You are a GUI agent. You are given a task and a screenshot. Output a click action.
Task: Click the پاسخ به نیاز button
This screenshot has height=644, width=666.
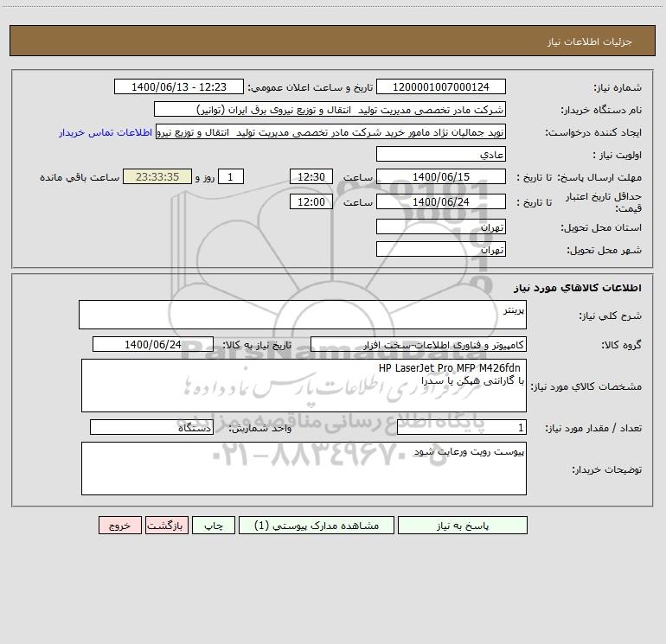(463, 525)
